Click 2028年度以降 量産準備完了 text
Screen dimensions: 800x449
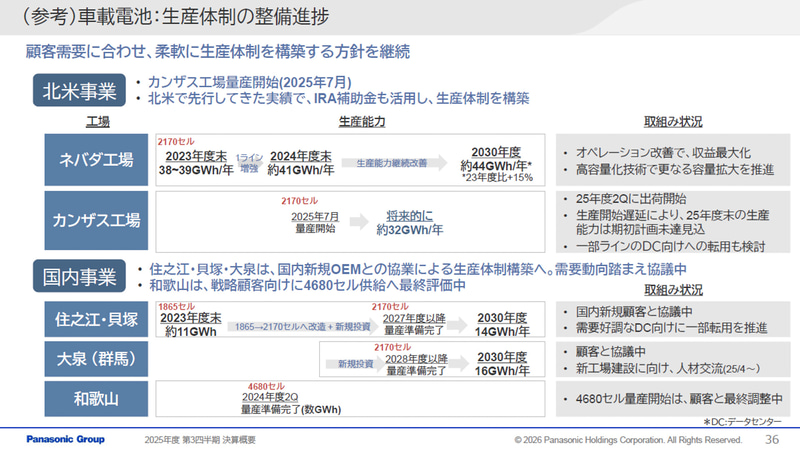pyautogui.click(x=416, y=364)
